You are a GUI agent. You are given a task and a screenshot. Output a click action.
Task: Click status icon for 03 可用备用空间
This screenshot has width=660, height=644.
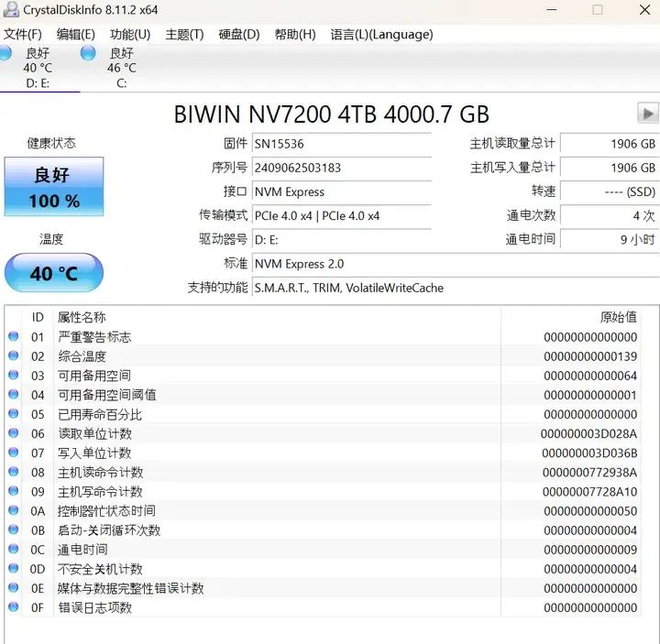[x=14, y=375]
